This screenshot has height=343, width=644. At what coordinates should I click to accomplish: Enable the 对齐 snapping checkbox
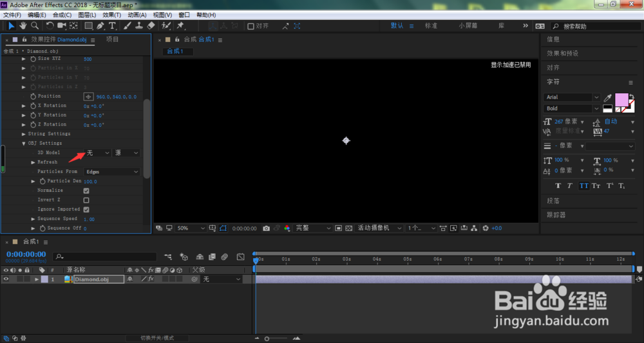pos(251,26)
